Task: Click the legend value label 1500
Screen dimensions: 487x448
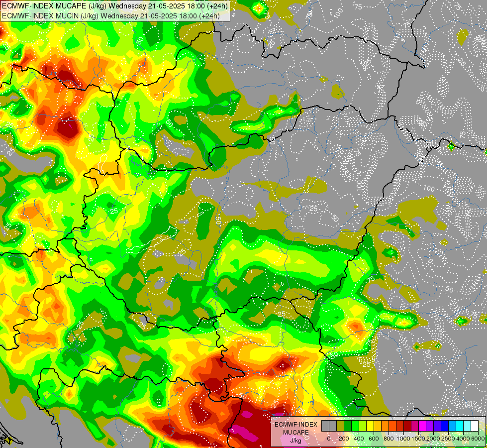Action: pos(418,439)
